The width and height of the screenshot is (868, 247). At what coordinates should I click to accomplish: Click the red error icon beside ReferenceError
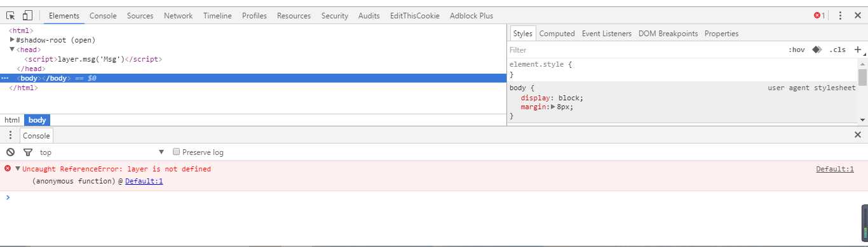pyautogui.click(x=8, y=168)
